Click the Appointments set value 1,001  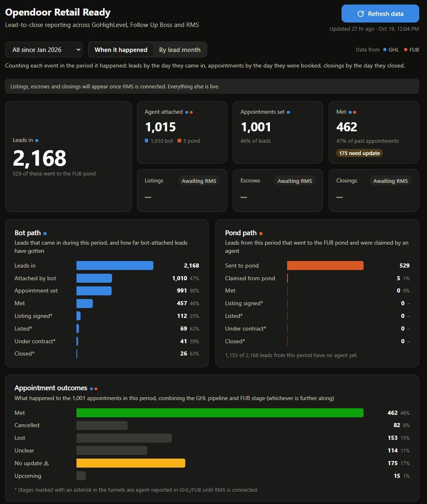[256, 127]
